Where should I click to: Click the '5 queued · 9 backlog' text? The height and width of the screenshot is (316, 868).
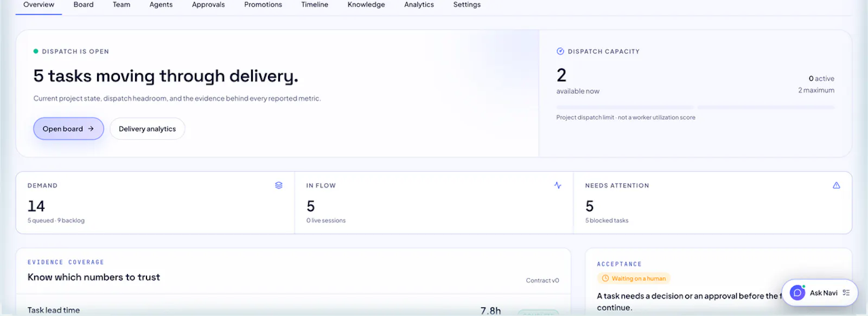coord(56,221)
